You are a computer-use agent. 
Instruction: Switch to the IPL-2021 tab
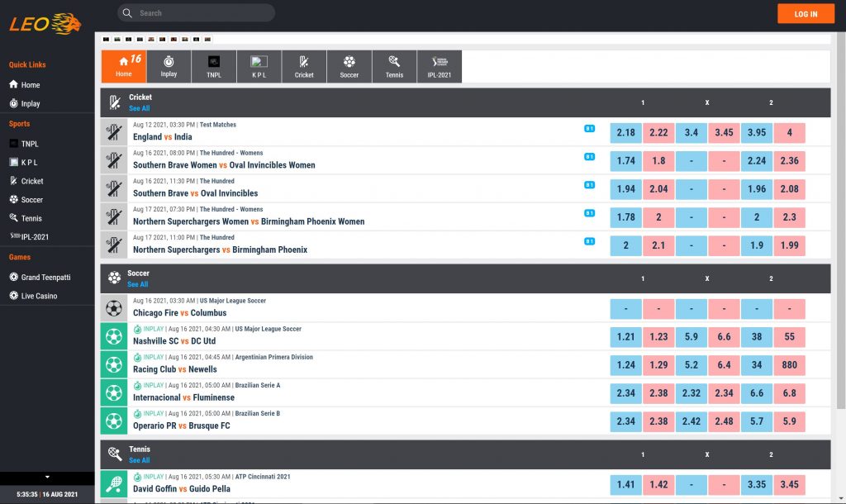(x=440, y=67)
